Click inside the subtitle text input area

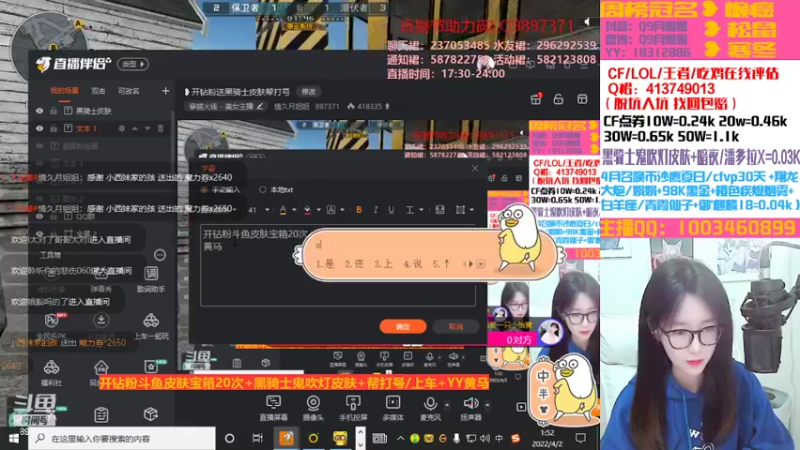tap(338, 265)
